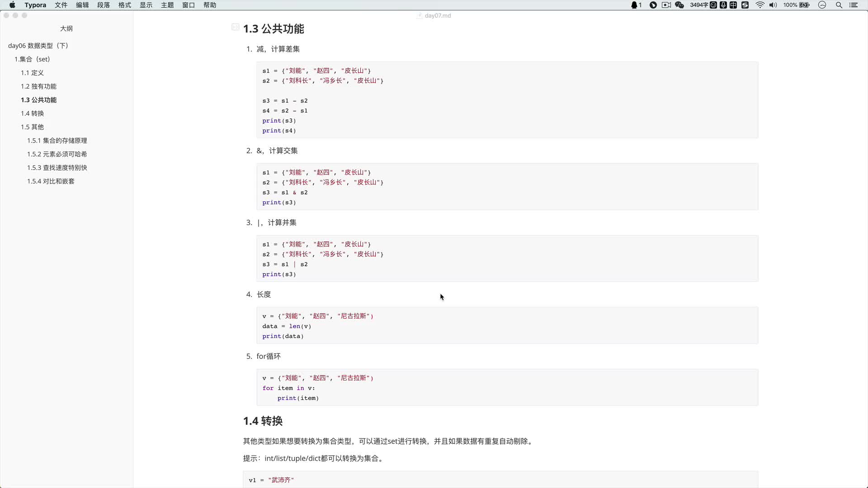Click list item text 减，计算差集
The height and width of the screenshot is (488, 868).
pos(278,49)
